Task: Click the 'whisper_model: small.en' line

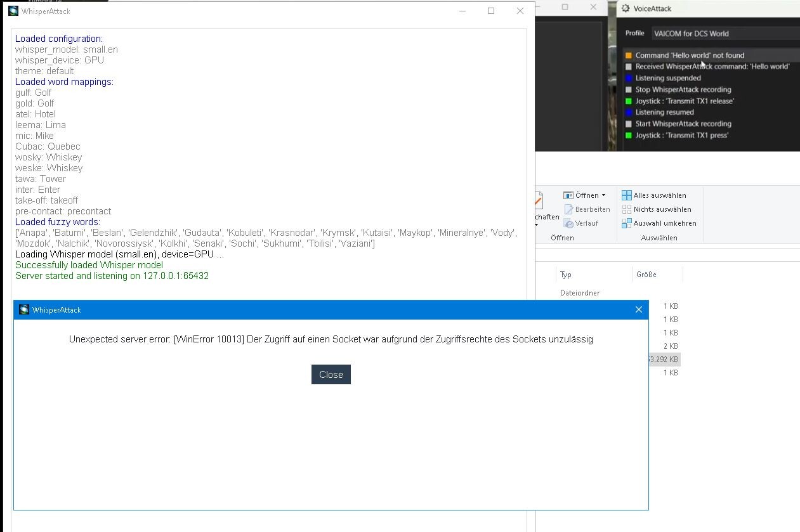Action: pyautogui.click(x=66, y=49)
